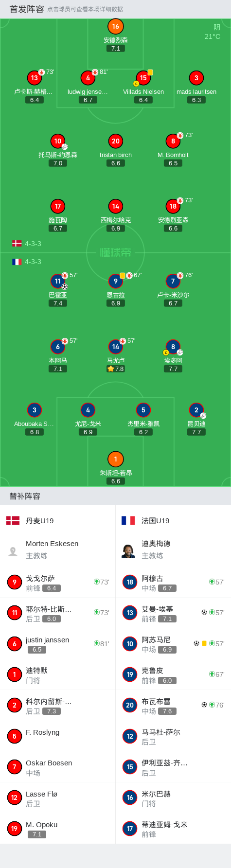Screen dimensions: 231x868
Task: Tap 埃多阿 captain number 8 icon
Action: pos(173,347)
